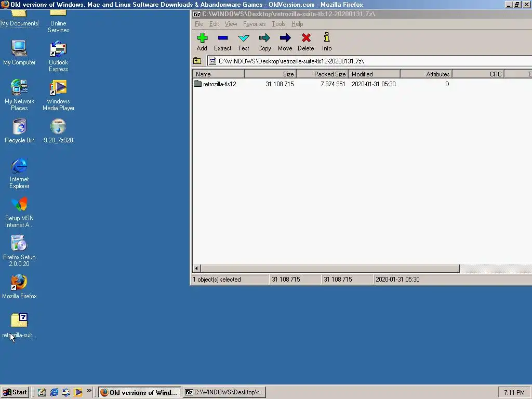Select the Windows Media Player shortcut
Viewport: 532px width, 399px height.
click(58, 95)
